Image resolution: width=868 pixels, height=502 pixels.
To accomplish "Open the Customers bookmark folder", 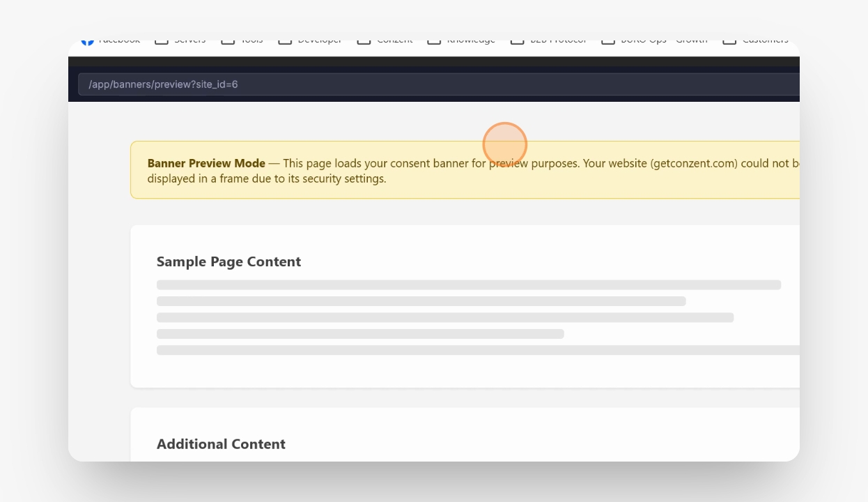I will pos(755,40).
